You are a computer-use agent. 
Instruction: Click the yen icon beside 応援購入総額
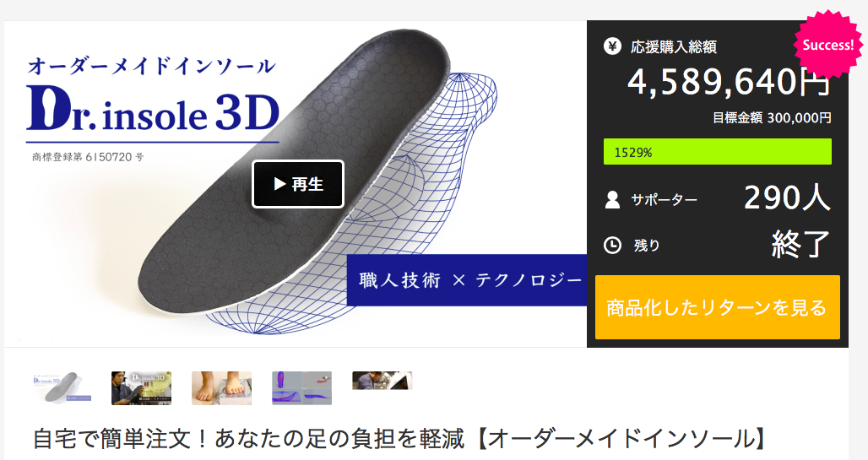coord(611,46)
